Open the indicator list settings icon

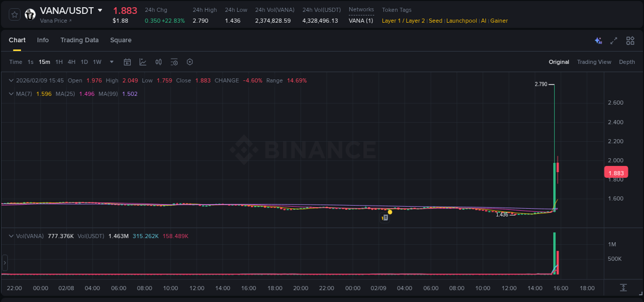click(x=174, y=62)
